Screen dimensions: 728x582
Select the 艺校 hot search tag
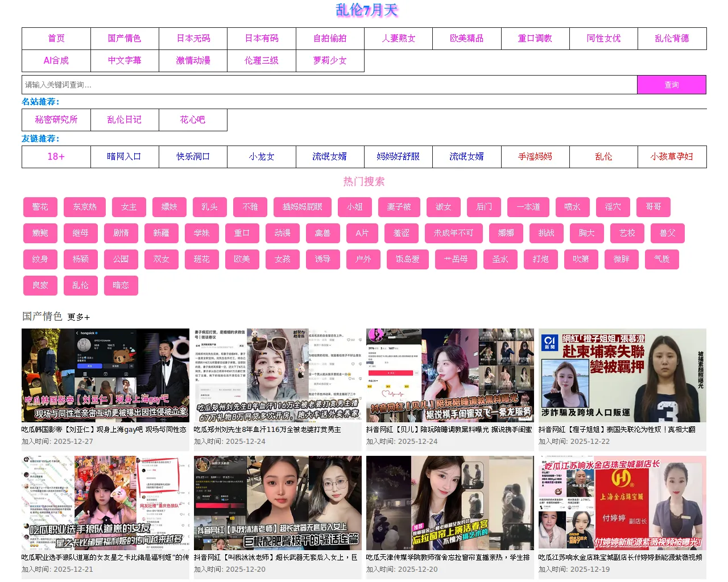click(x=627, y=233)
